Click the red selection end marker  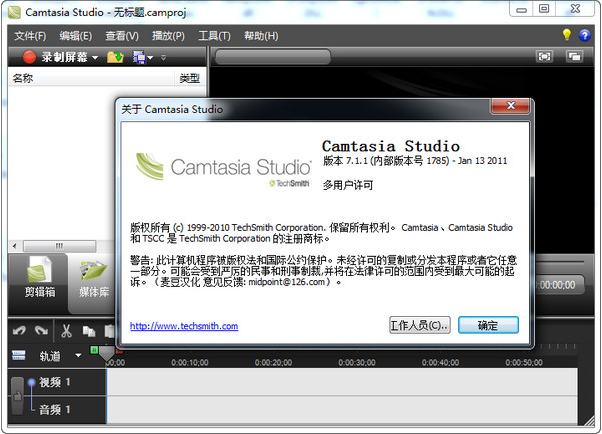click(119, 351)
